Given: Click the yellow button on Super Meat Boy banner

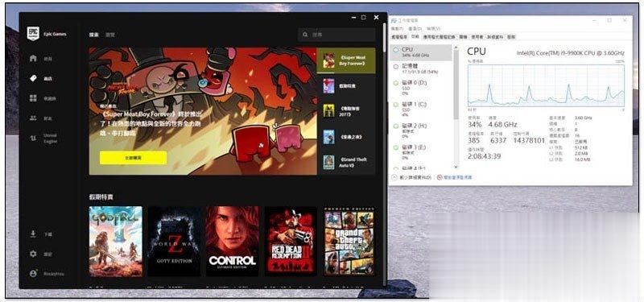Looking at the screenshot, I should [133, 158].
